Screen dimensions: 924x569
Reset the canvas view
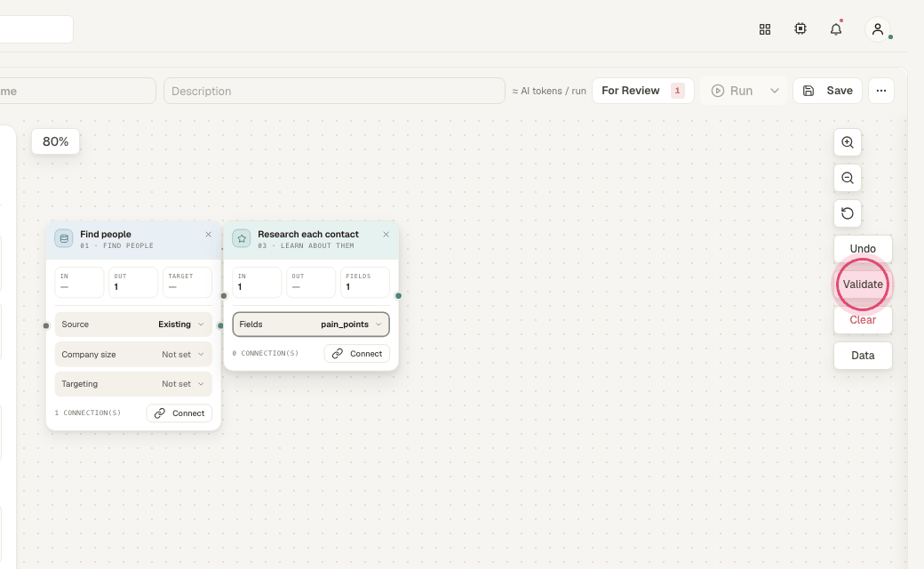coord(848,213)
